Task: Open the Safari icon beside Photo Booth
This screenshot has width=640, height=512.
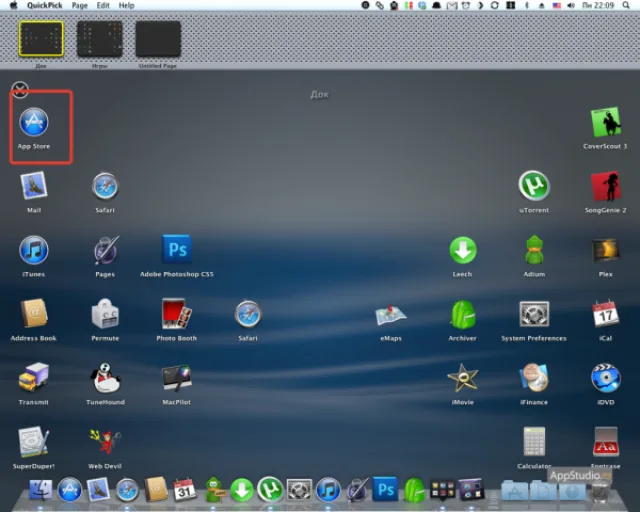Action: 248,314
